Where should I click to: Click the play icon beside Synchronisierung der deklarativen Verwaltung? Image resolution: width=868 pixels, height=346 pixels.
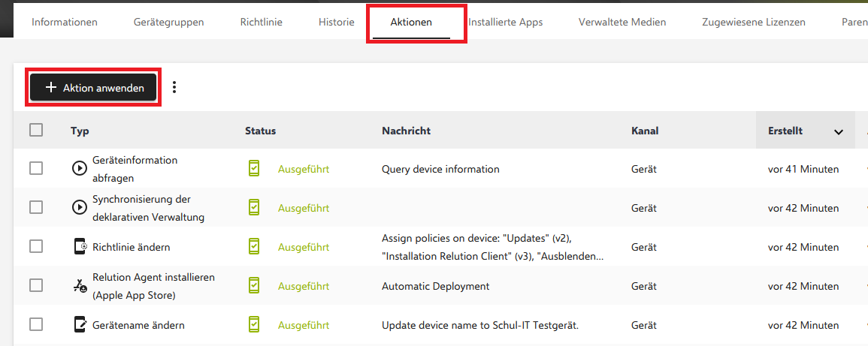[79, 208]
